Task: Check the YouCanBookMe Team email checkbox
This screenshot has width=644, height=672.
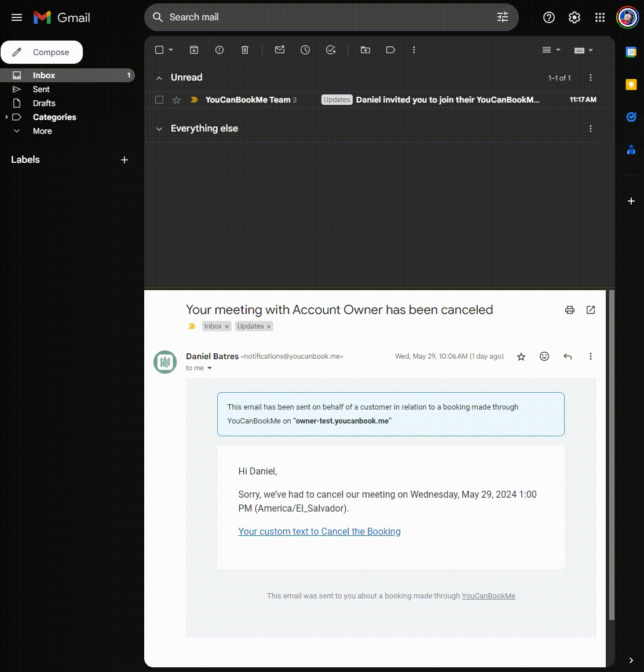Action: (159, 100)
